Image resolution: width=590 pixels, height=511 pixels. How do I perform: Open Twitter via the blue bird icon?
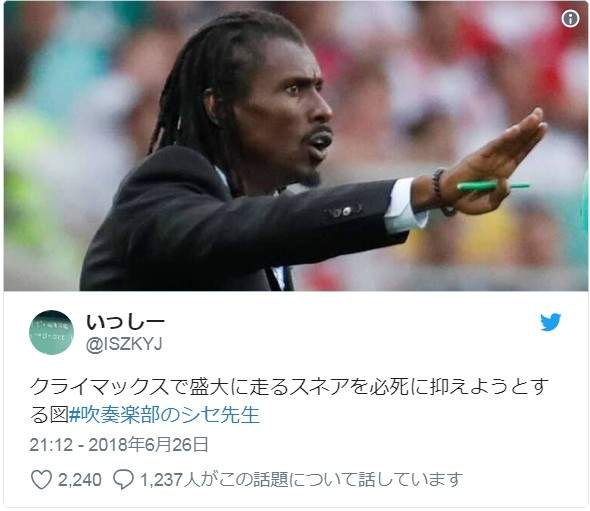pos(550,322)
